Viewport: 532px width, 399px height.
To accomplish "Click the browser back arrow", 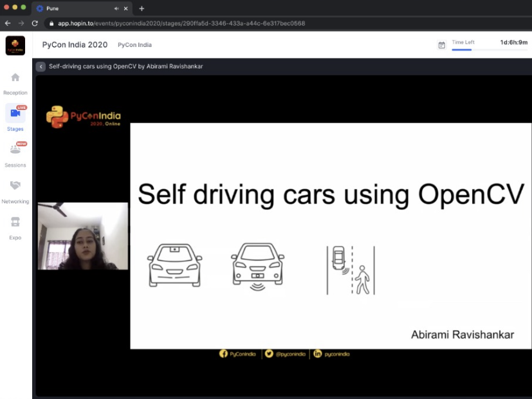I will (8, 23).
